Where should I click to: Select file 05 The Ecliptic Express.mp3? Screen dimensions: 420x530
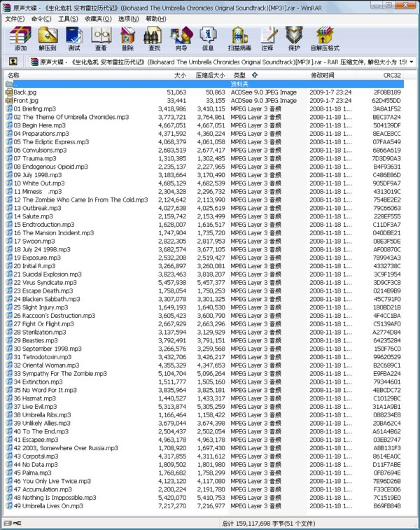51,142
